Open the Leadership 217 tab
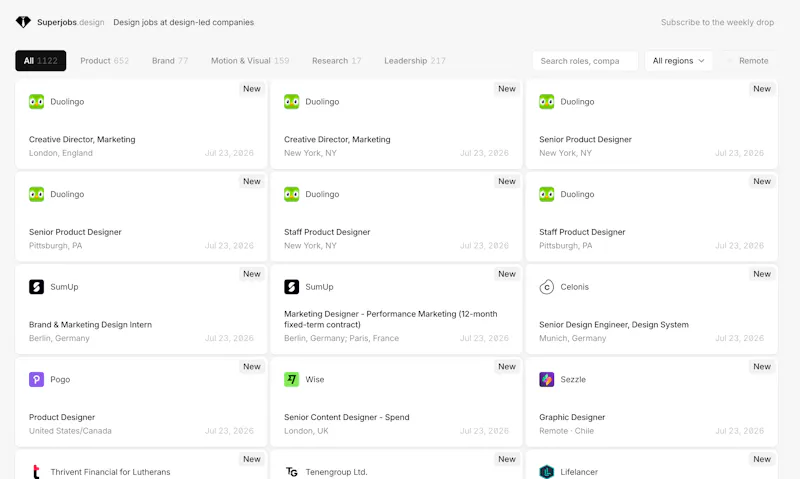The width and height of the screenshot is (800, 479). [415, 61]
